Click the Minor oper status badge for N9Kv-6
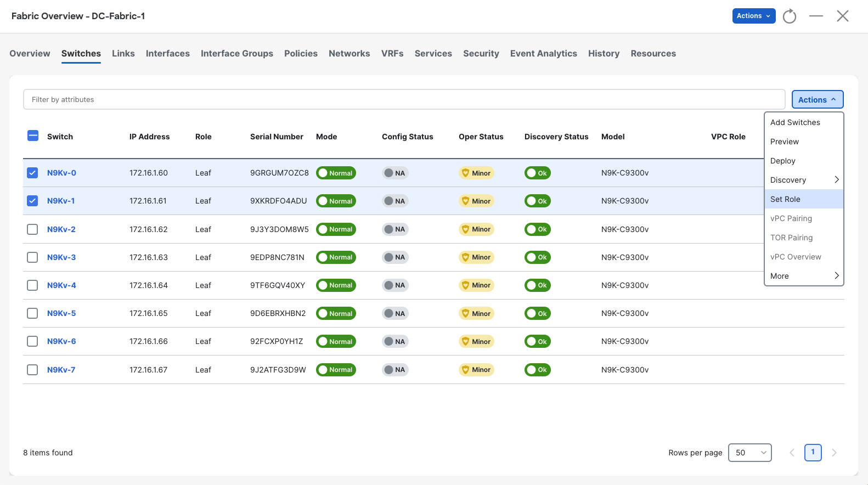This screenshot has width=868, height=485. 476,341
